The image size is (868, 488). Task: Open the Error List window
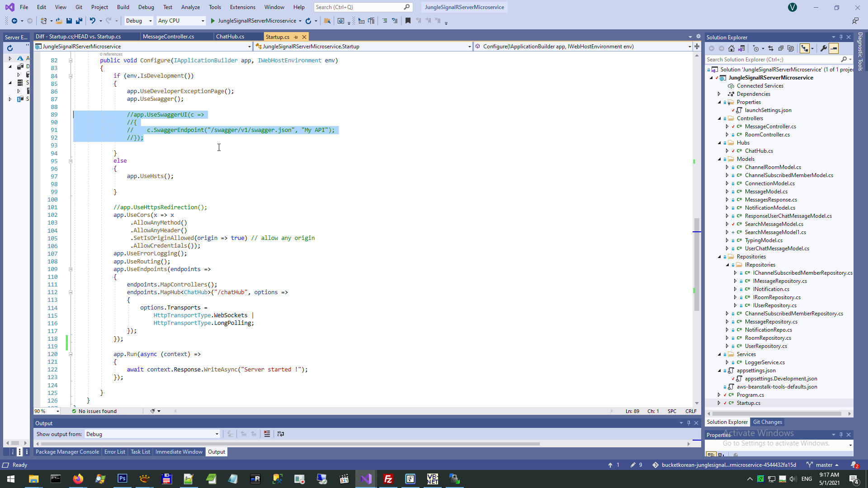point(114,451)
